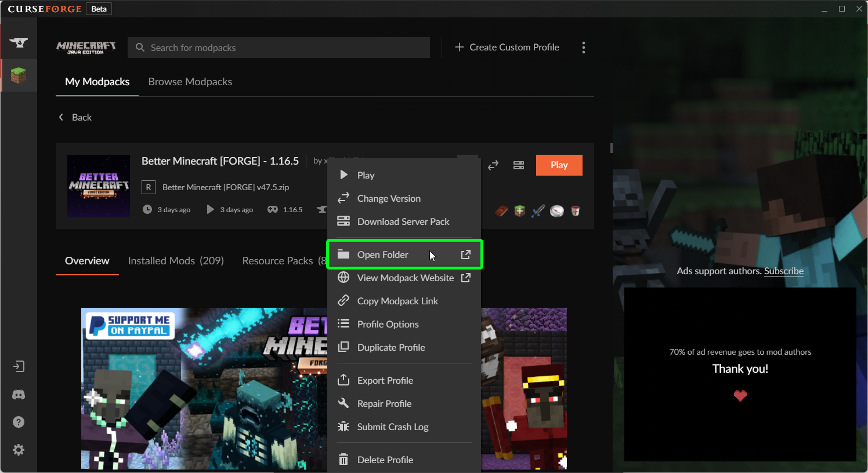Switch to the Browse Modpacks tab

tap(190, 82)
